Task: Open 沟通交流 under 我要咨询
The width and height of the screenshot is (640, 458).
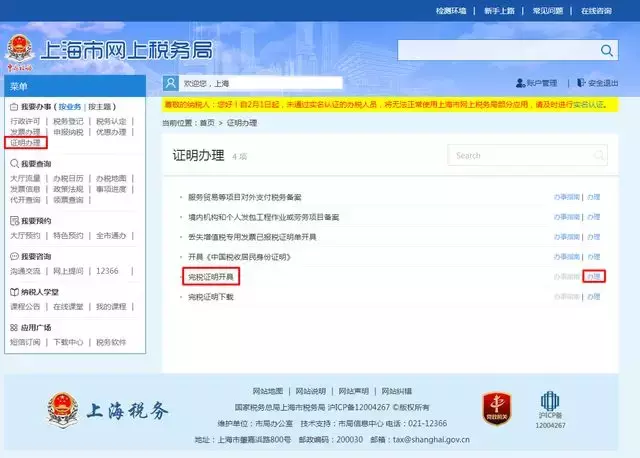Action: 25,271
